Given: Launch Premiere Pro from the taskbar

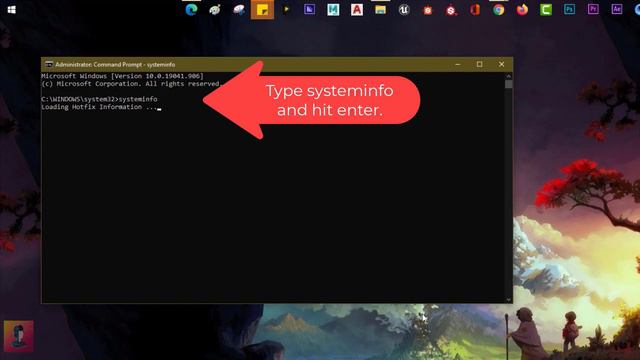Looking at the screenshot, I should pyautogui.click(x=593, y=9).
